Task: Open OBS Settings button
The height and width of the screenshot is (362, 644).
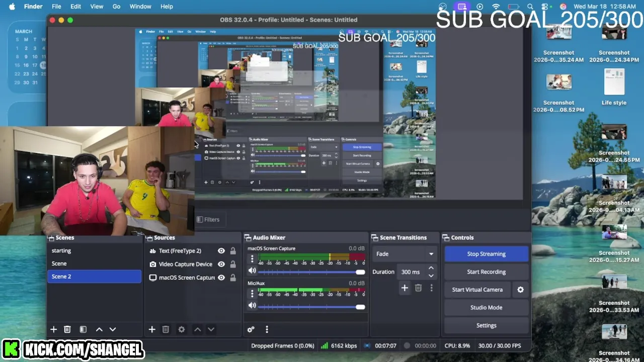Action: 486,325
